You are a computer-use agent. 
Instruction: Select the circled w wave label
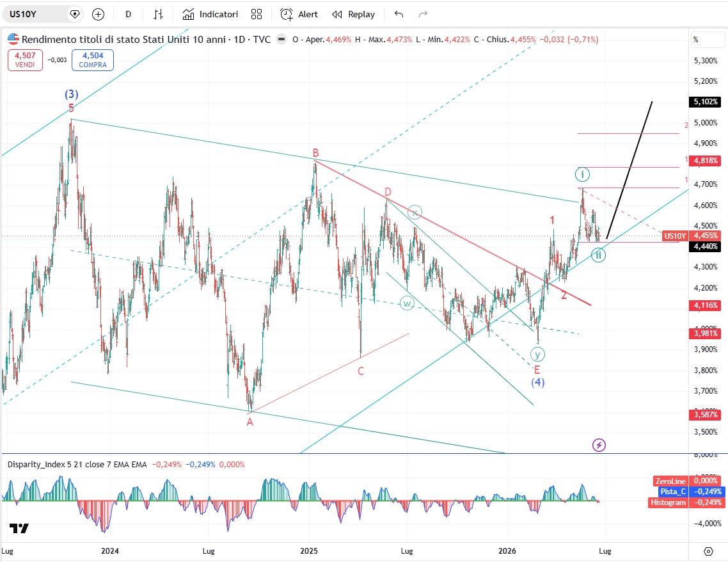point(407,304)
